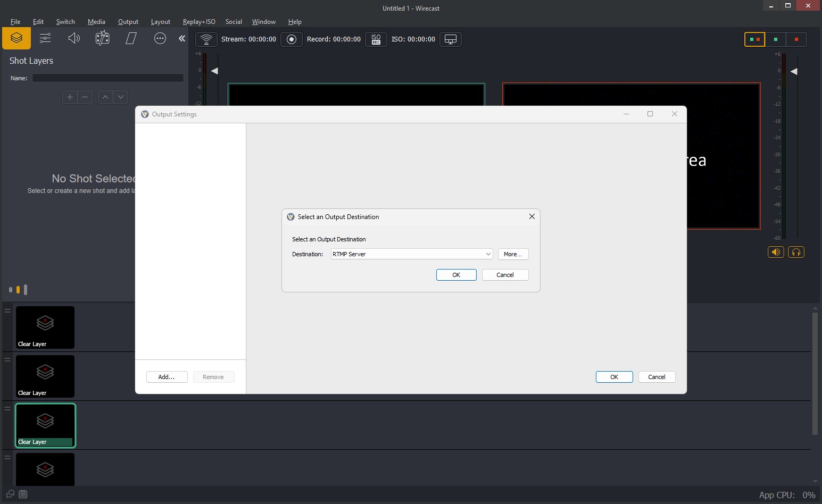
Task: Open the audio speaker properties tab
Action: click(x=74, y=38)
